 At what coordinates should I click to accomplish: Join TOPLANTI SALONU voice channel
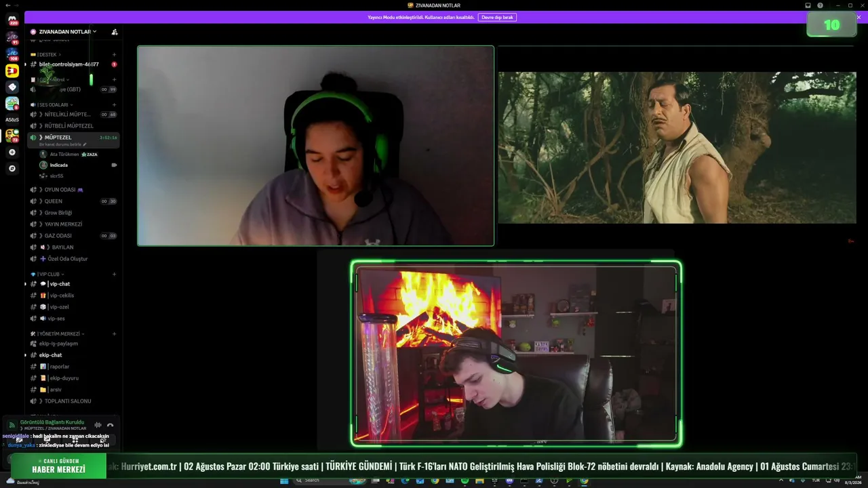(x=73, y=401)
